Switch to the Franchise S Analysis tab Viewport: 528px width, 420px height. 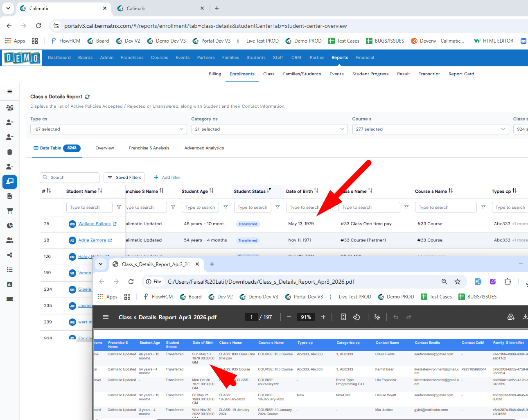pos(149,148)
